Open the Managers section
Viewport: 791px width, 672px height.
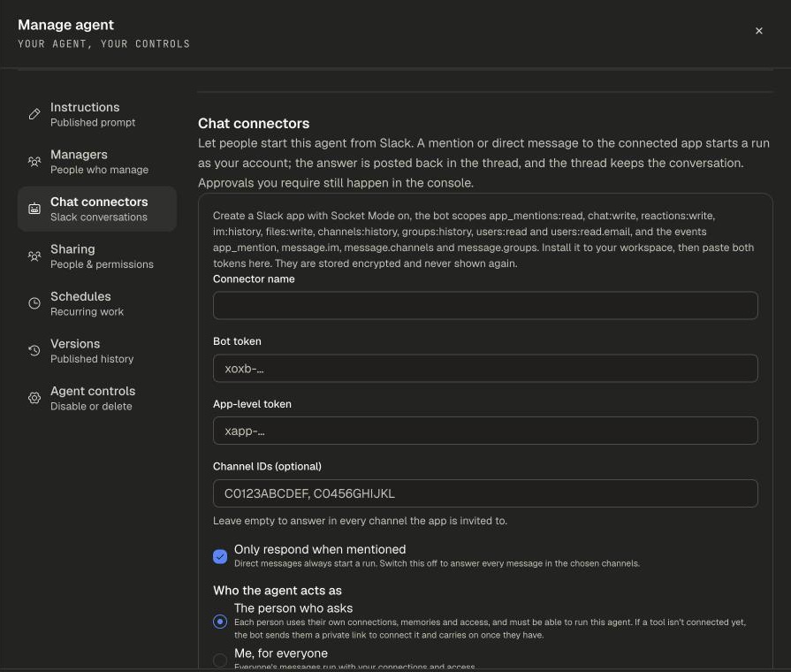pyautogui.click(x=97, y=162)
